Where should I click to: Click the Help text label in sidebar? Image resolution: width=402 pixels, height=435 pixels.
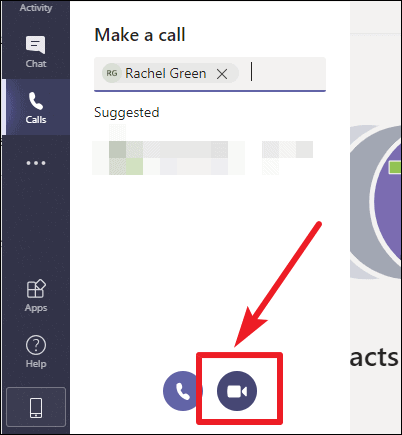click(36, 363)
